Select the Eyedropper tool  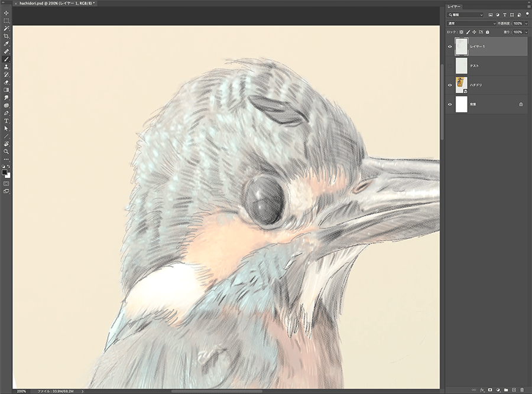(x=7, y=44)
